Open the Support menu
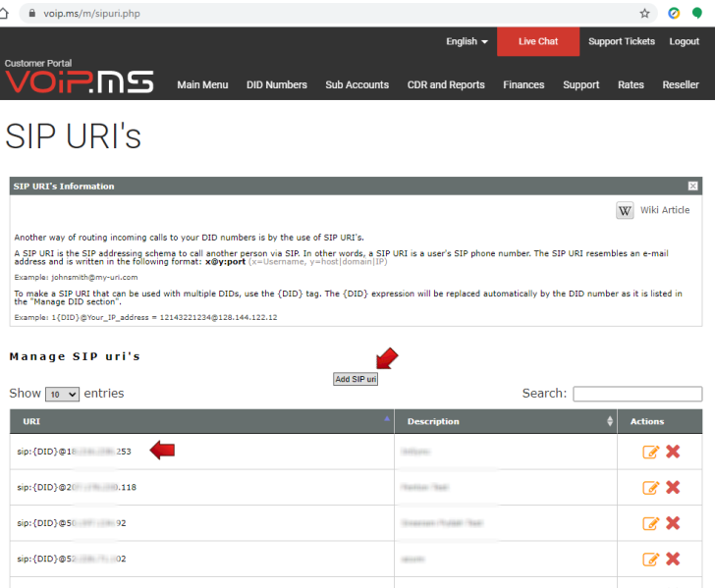The height and width of the screenshot is (588, 715). [x=581, y=85]
